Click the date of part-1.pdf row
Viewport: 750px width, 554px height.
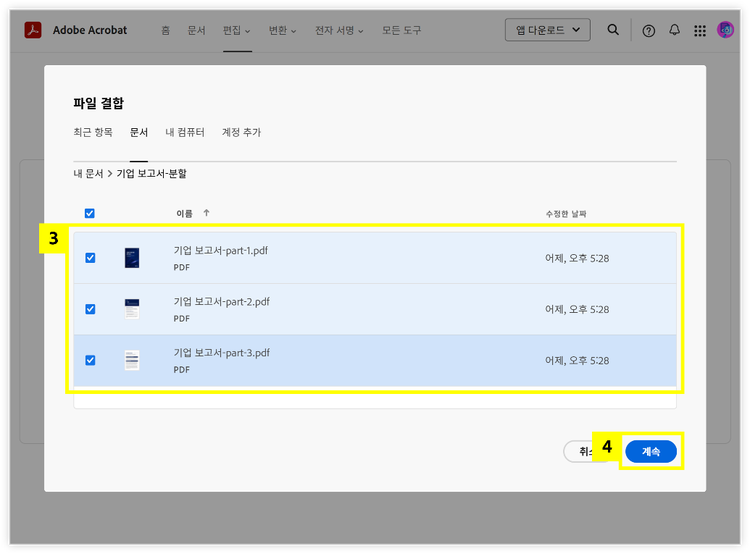[577, 258]
